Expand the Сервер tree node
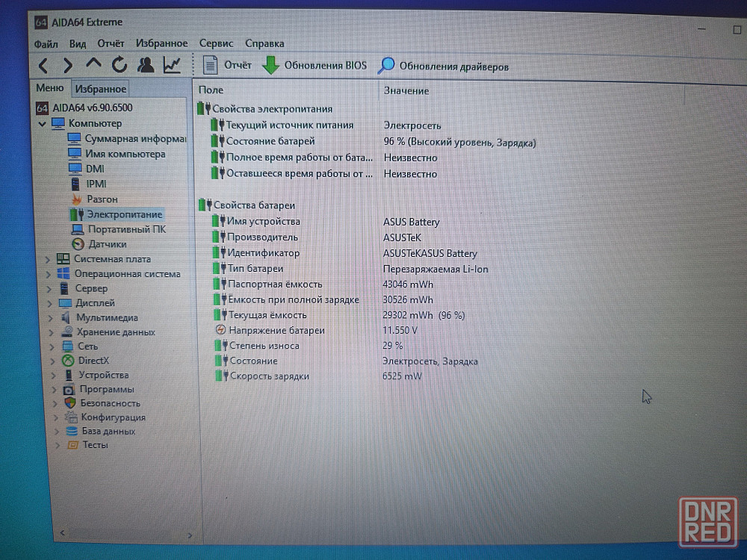 tap(49, 288)
